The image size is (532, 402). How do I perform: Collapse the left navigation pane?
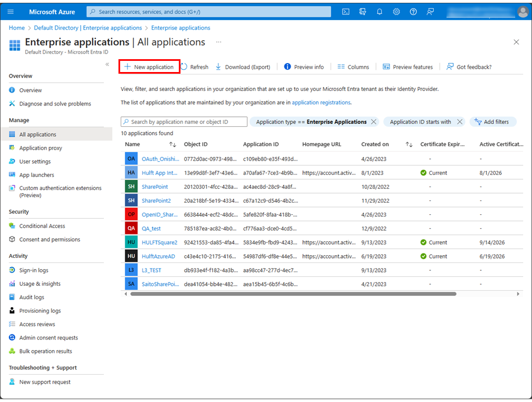(x=107, y=64)
